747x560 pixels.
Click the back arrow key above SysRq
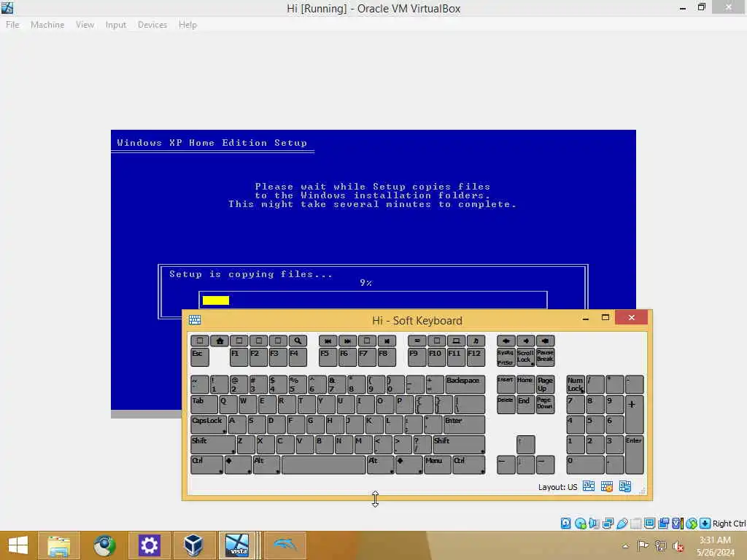point(506,341)
